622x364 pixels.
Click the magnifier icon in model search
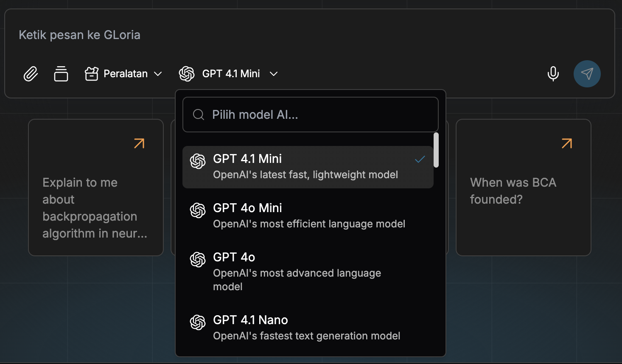[x=199, y=115]
